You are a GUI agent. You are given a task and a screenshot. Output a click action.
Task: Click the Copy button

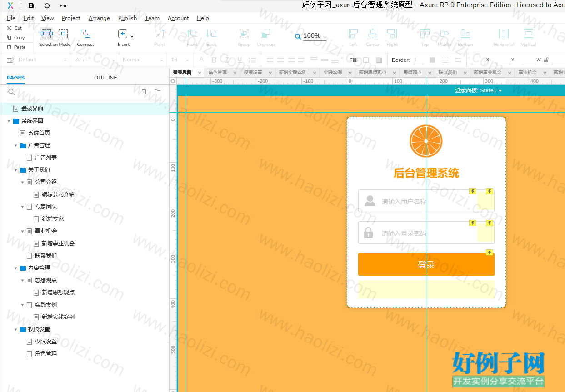pyautogui.click(x=16, y=38)
